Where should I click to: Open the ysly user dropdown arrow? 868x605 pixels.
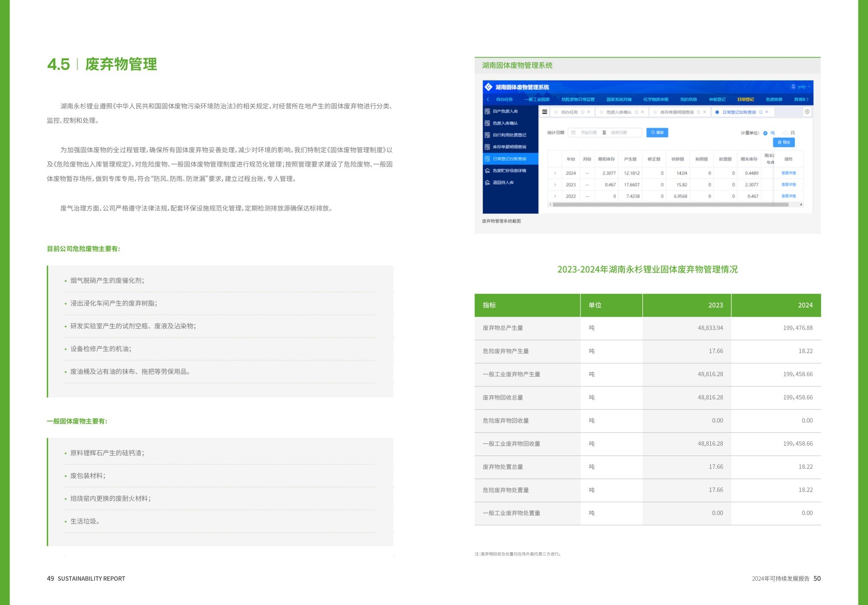(x=809, y=87)
